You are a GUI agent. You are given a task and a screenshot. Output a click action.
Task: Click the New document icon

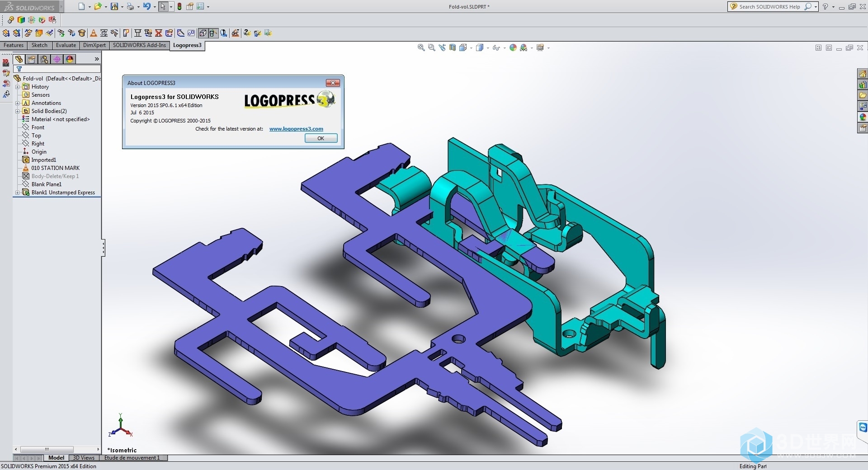click(x=81, y=6)
